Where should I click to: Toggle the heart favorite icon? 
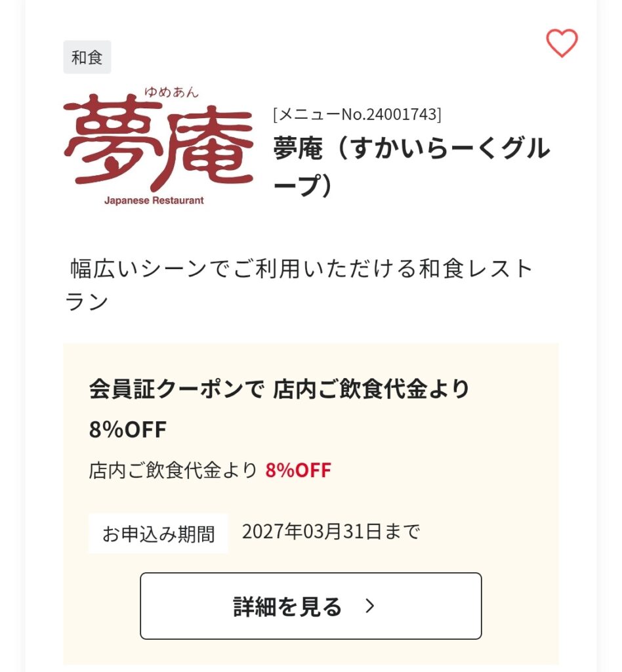click(562, 43)
